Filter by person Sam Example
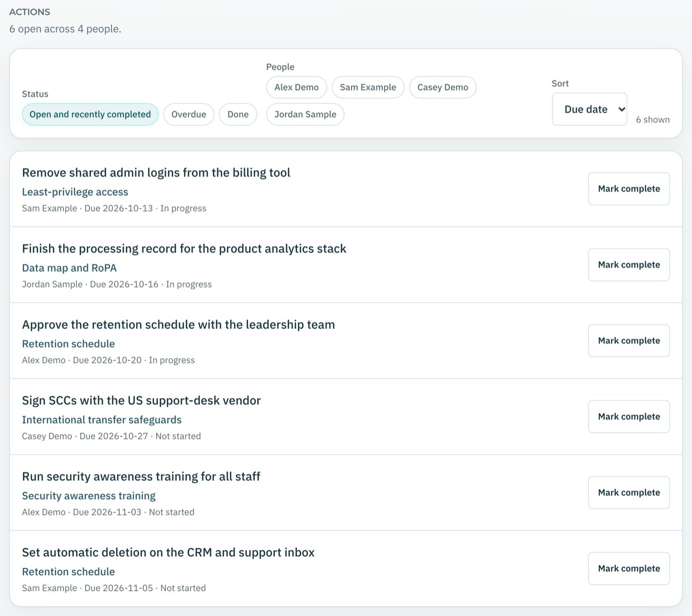This screenshot has height=616, width=692. tap(368, 87)
